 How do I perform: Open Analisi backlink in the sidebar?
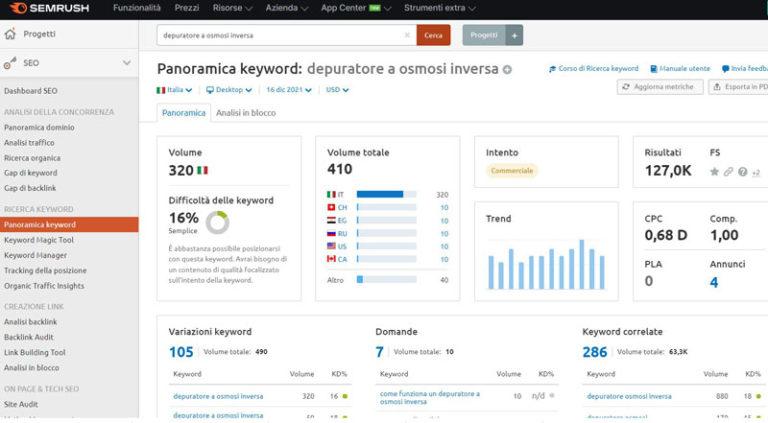click(30, 322)
